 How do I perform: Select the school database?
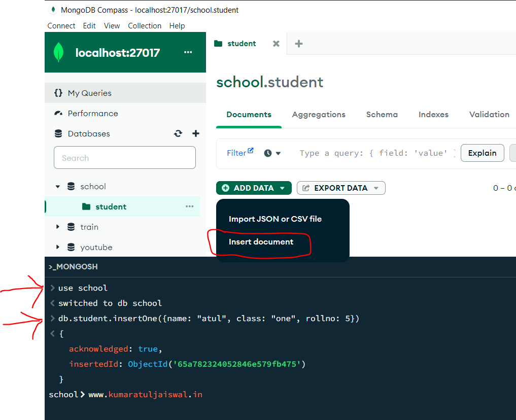[93, 187]
